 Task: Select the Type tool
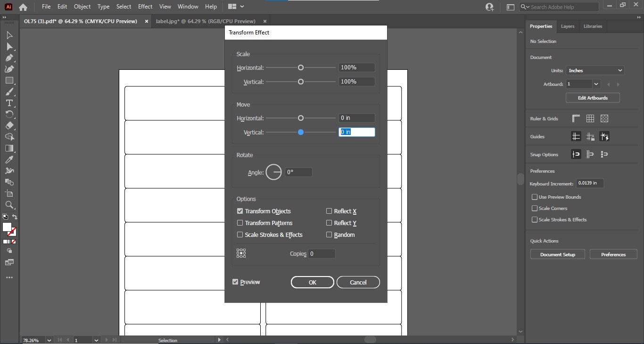(x=9, y=103)
